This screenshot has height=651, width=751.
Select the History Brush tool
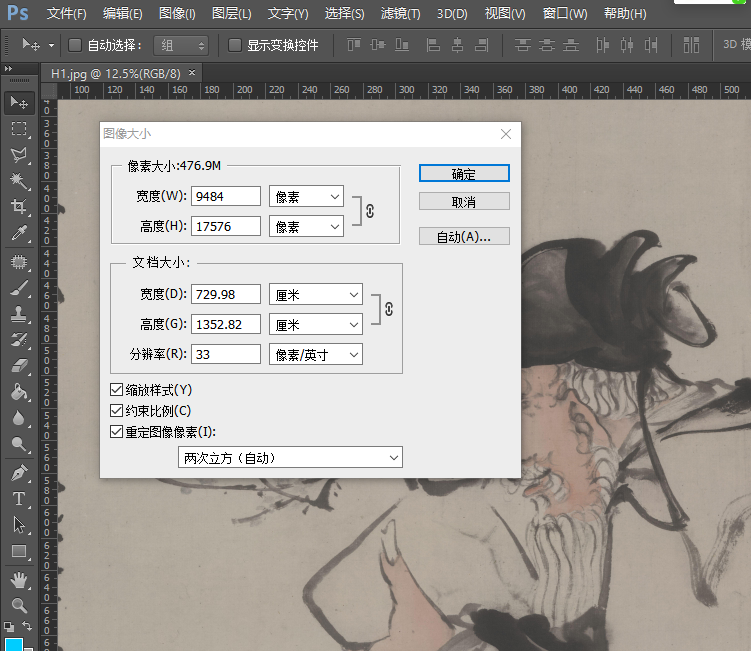[x=19, y=340]
